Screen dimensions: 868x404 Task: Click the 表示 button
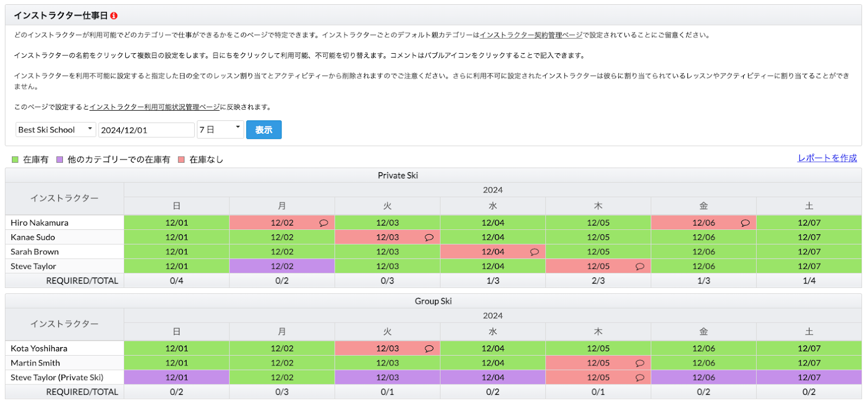(x=264, y=130)
